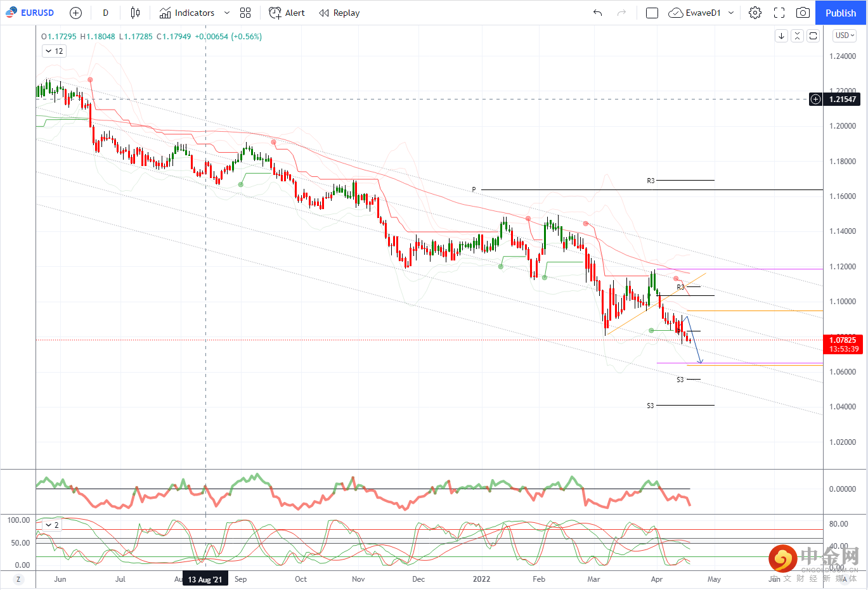Image resolution: width=868 pixels, height=590 pixels.
Task: Click plus icon beside 1.21547 price label
Action: [815, 99]
